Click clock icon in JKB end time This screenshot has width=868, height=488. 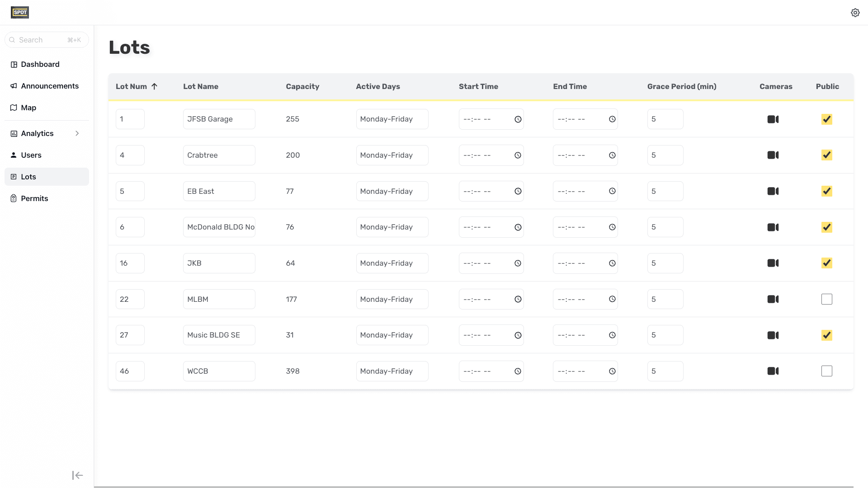[x=612, y=263]
